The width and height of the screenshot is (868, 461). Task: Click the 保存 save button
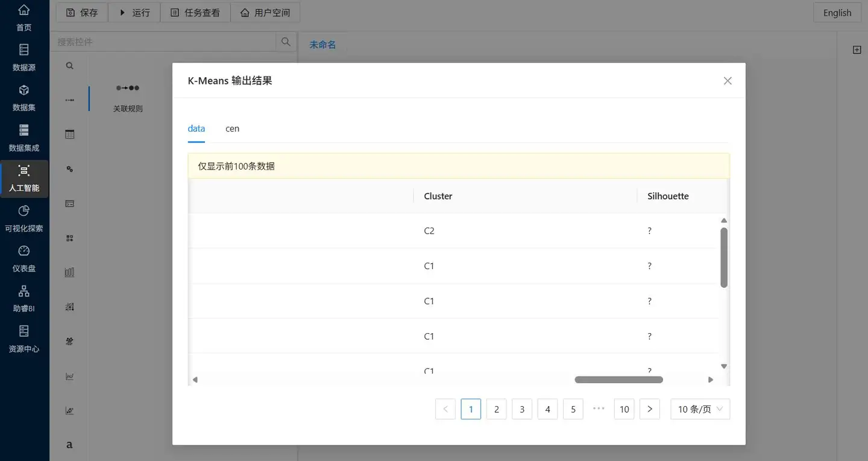(x=82, y=13)
